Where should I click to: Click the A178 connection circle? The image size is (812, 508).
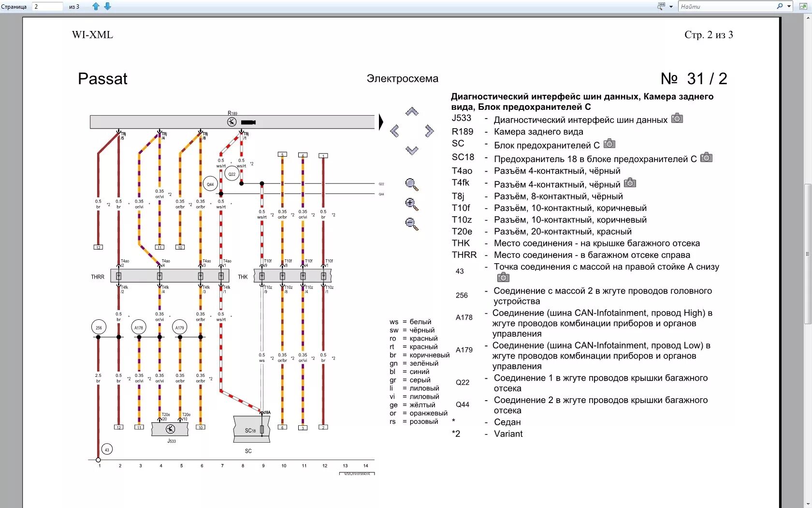(x=139, y=328)
